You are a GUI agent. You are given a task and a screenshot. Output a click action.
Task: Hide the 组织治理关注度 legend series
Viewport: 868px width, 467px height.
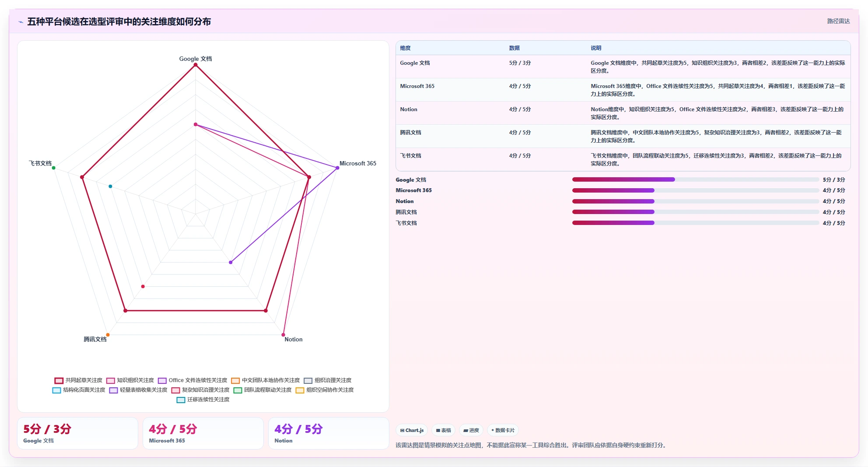click(328, 380)
